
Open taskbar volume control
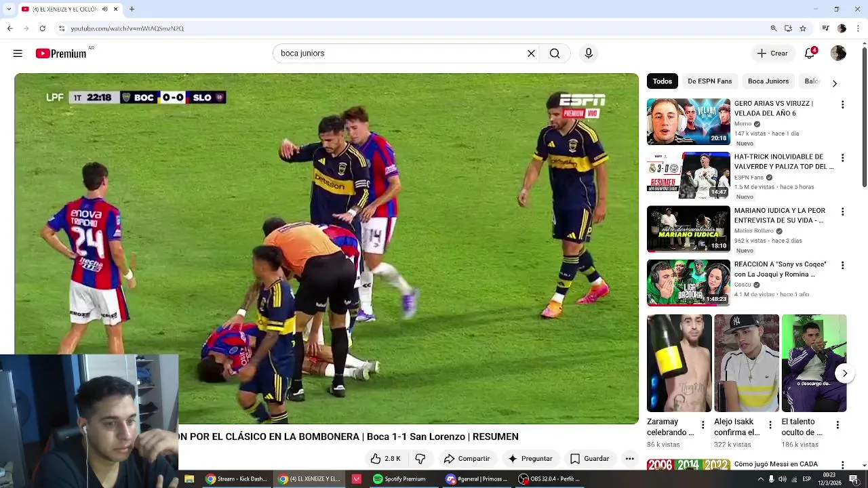783,479
